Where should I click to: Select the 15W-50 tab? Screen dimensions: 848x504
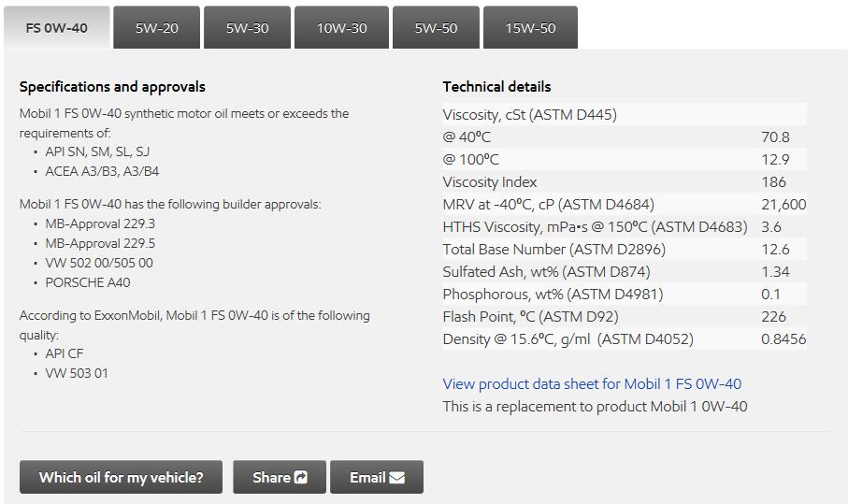click(x=530, y=27)
